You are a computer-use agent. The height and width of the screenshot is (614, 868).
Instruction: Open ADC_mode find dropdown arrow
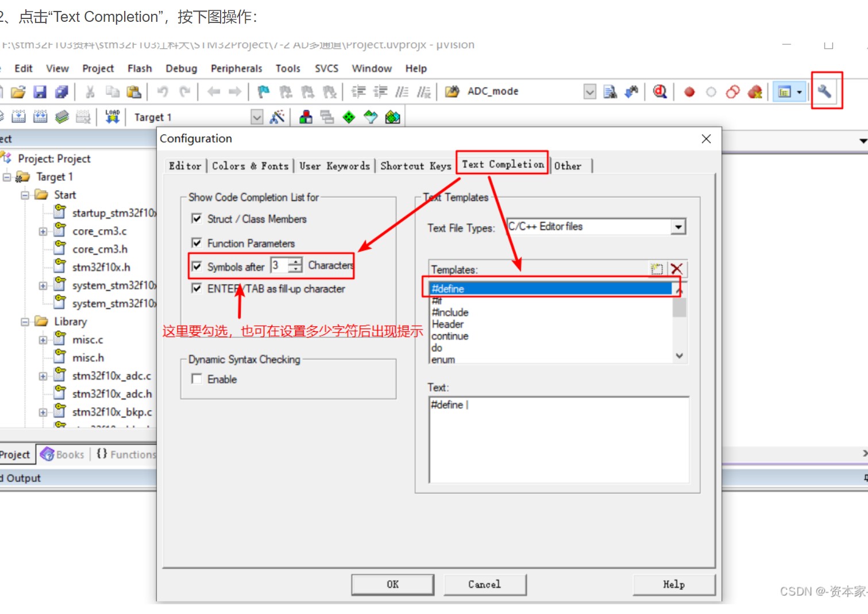[590, 92]
